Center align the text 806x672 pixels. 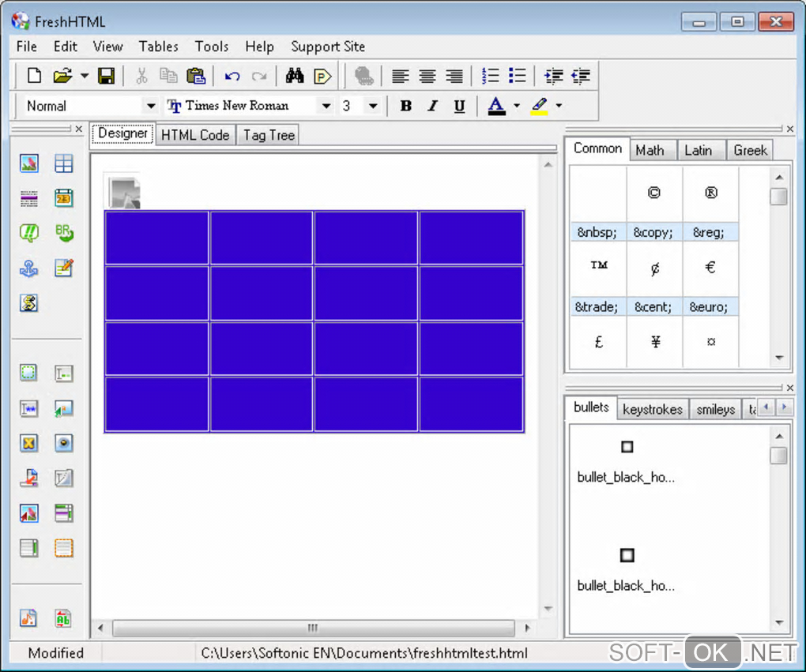[x=427, y=76]
